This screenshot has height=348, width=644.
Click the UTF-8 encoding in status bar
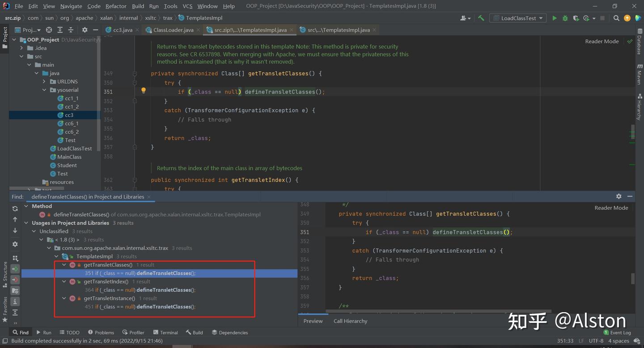pyautogui.click(x=596, y=341)
